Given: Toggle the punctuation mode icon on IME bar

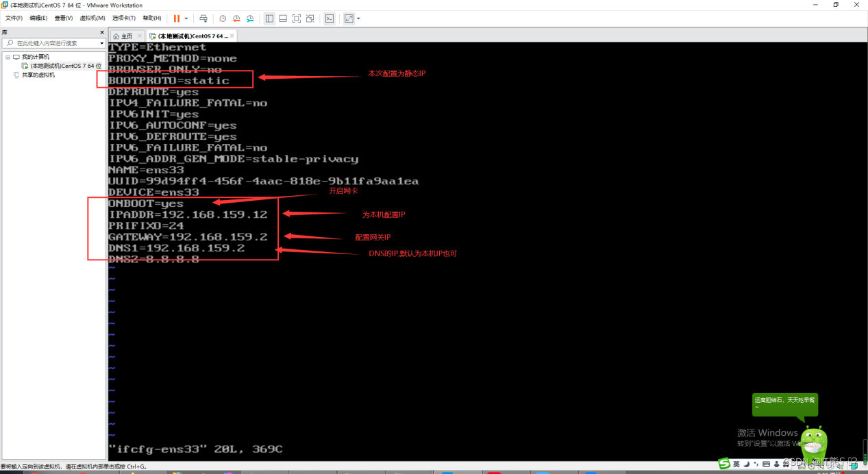Looking at the screenshot, I should click(x=756, y=464).
